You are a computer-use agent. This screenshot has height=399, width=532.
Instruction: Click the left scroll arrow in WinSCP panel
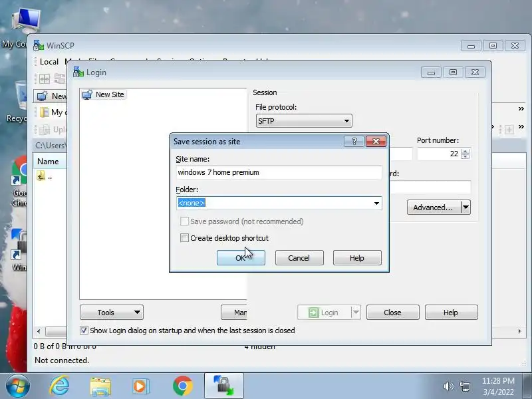(x=39, y=331)
